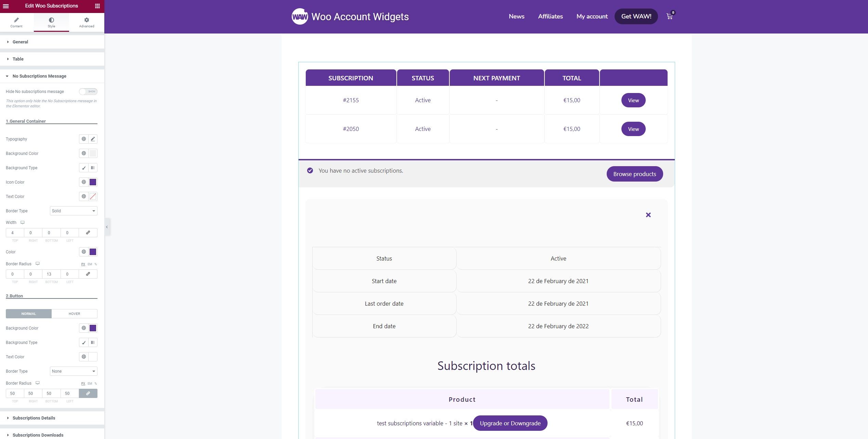Expand Subscriptions Details section
868x439 pixels.
click(52, 418)
